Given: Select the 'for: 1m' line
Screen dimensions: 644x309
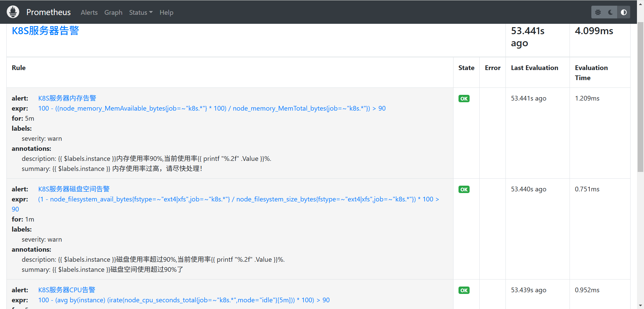Looking at the screenshot, I should click(x=23, y=219).
